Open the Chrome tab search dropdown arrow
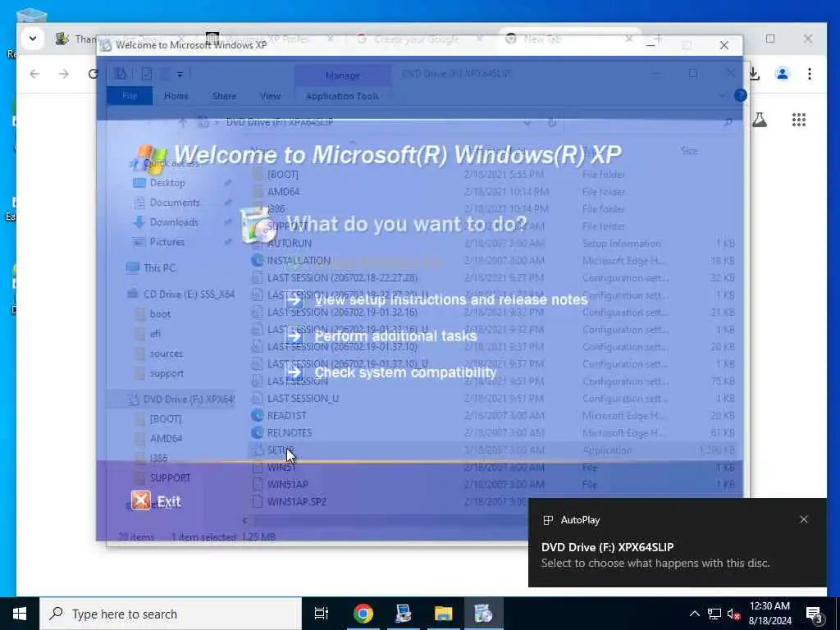Viewport: 840px width, 630px height. tap(33, 39)
